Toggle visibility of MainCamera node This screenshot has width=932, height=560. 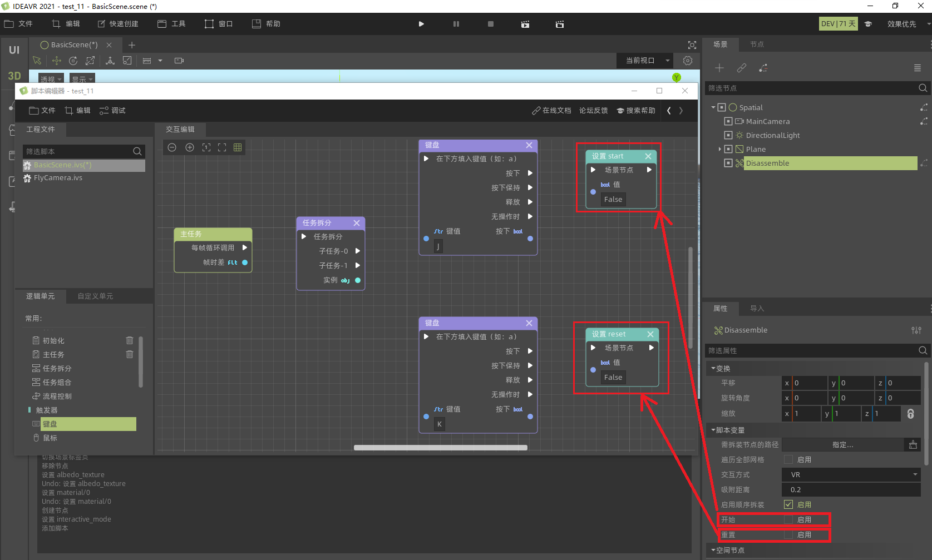[x=728, y=121]
